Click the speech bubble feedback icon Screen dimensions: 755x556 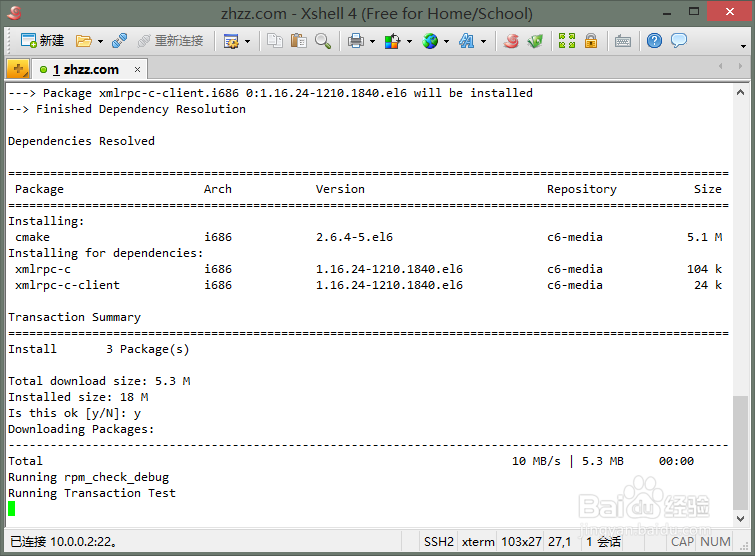pyautogui.click(x=679, y=41)
